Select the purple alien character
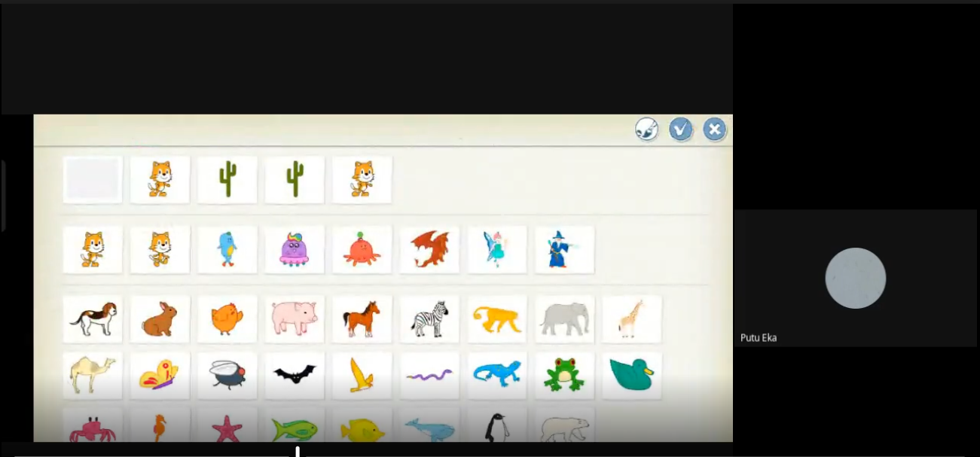The width and height of the screenshot is (980, 457). click(x=295, y=249)
